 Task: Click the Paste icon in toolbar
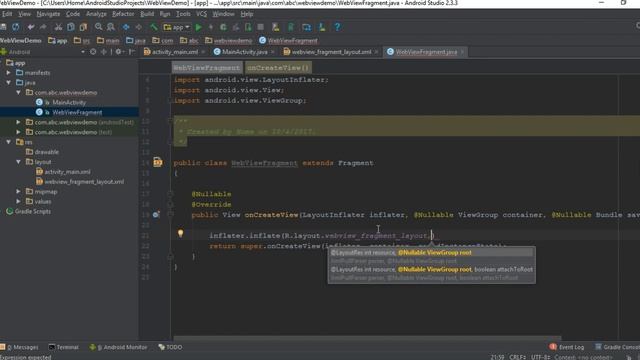83,27
